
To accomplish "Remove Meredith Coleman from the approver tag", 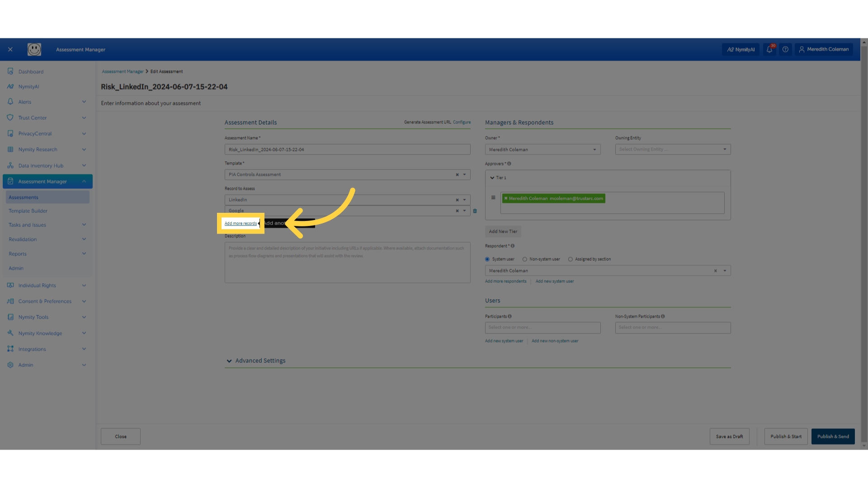I will pyautogui.click(x=507, y=198).
